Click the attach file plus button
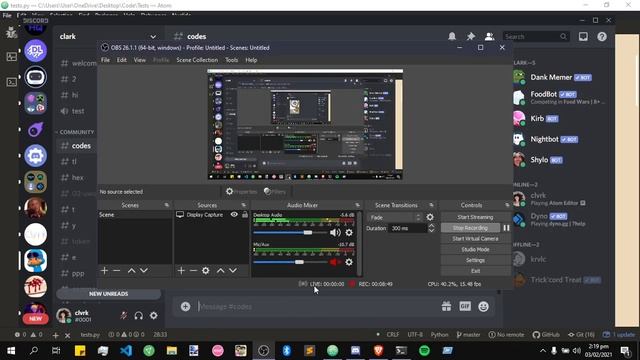Image resolution: width=640 pixels, height=360 pixels. (185, 307)
